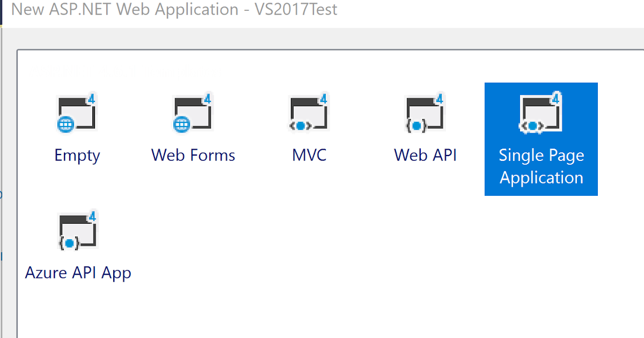This screenshot has width=644, height=338.
Task: Click the 4 badge on Web Forms icon
Action: coord(207,99)
